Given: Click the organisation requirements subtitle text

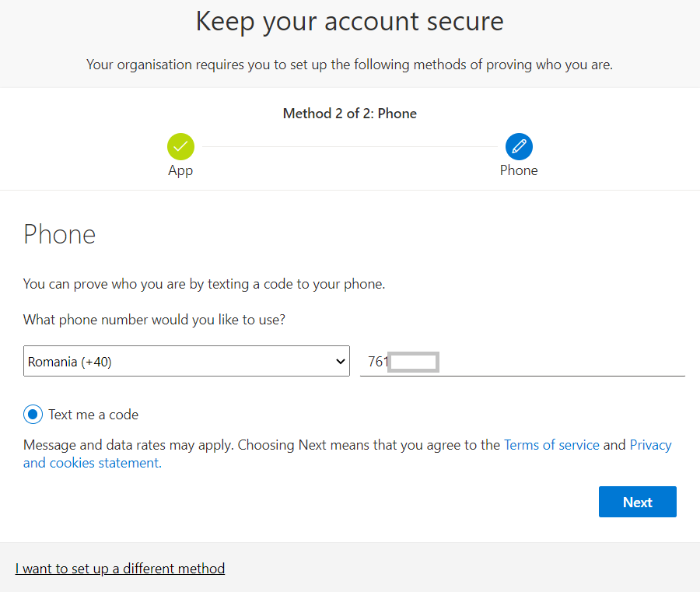Looking at the screenshot, I should [x=349, y=65].
